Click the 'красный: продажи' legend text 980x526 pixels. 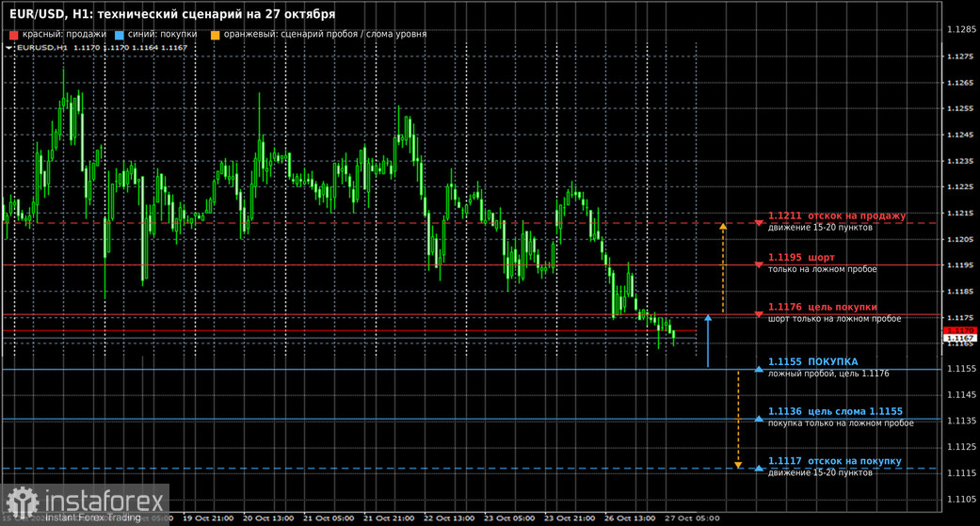pos(64,35)
